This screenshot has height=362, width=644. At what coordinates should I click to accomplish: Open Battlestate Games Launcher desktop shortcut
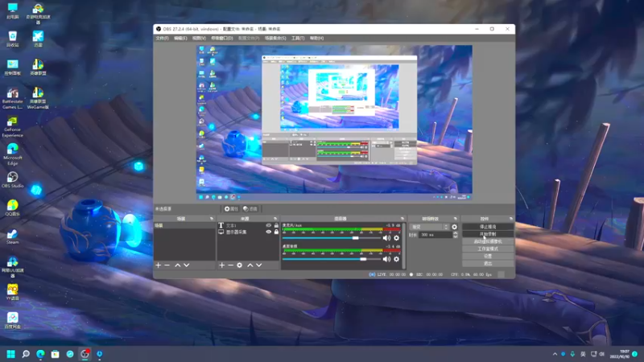12,98
